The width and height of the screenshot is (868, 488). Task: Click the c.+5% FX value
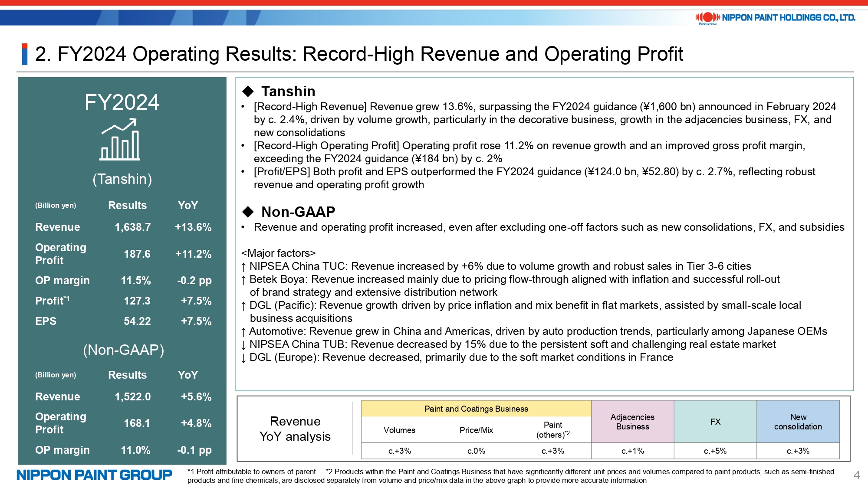tap(715, 451)
